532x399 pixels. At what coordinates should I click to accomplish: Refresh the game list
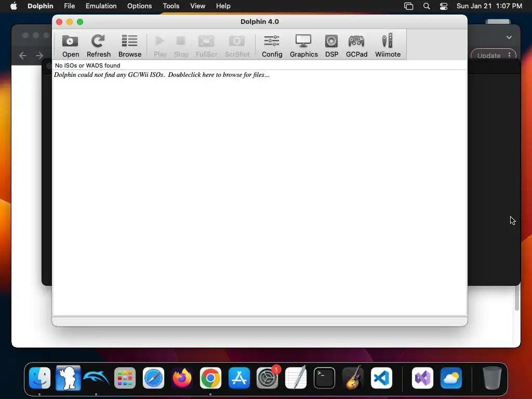pyautogui.click(x=98, y=46)
